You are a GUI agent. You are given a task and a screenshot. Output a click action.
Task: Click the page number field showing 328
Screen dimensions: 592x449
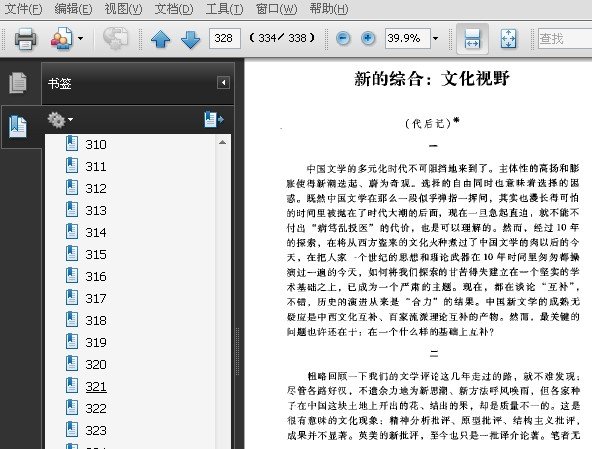coord(225,38)
